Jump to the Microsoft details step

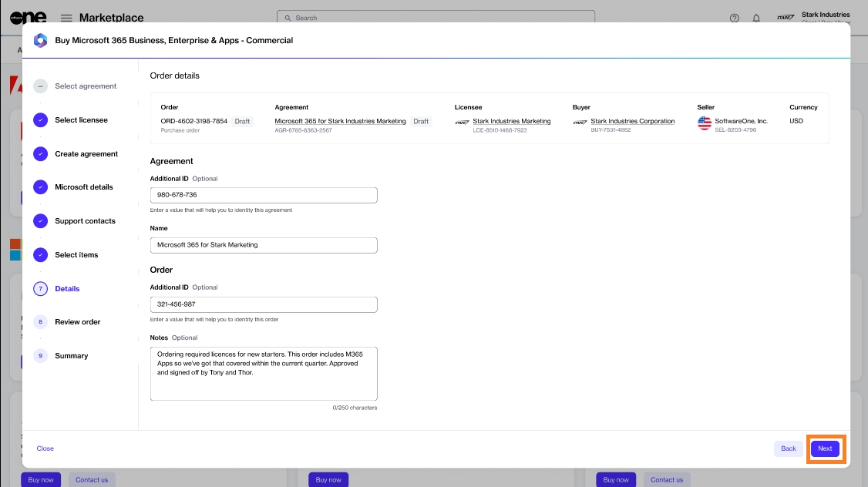click(83, 187)
